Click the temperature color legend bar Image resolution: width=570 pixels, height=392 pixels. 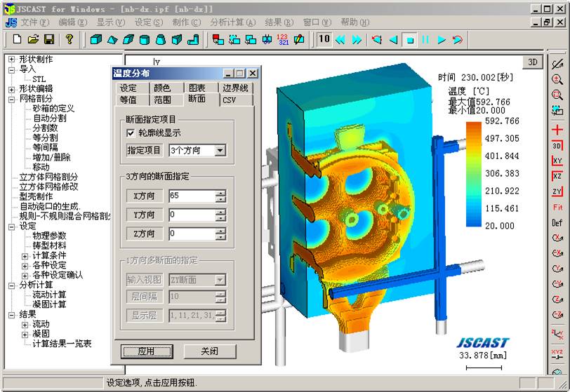click(474, 174)
